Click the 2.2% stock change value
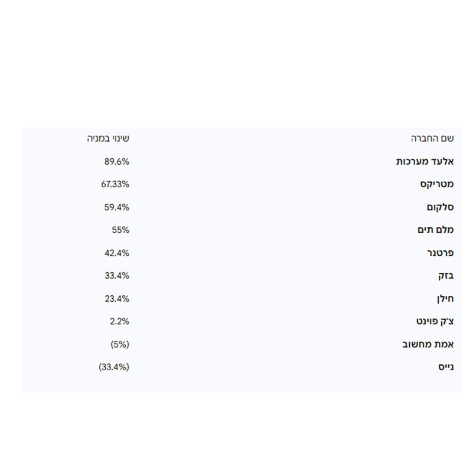The image size is (476, 476). pyautogui.click(x=119, y=321)
